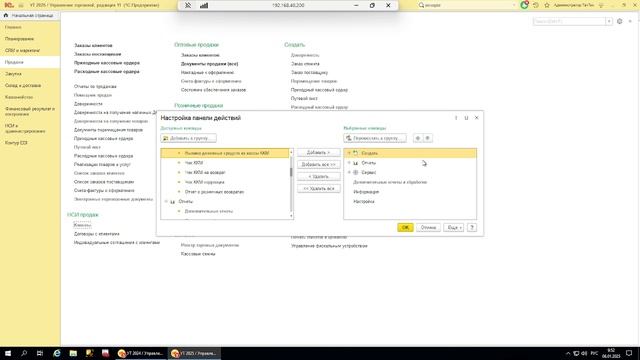Open Windows taskbar search
Screen dimensions: 640x360
(24, 353)
